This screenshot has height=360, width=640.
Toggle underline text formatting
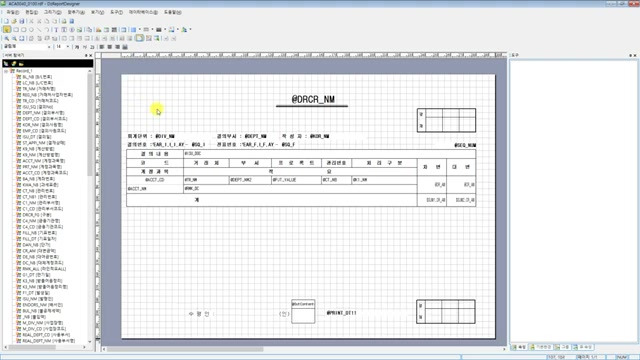92,47
